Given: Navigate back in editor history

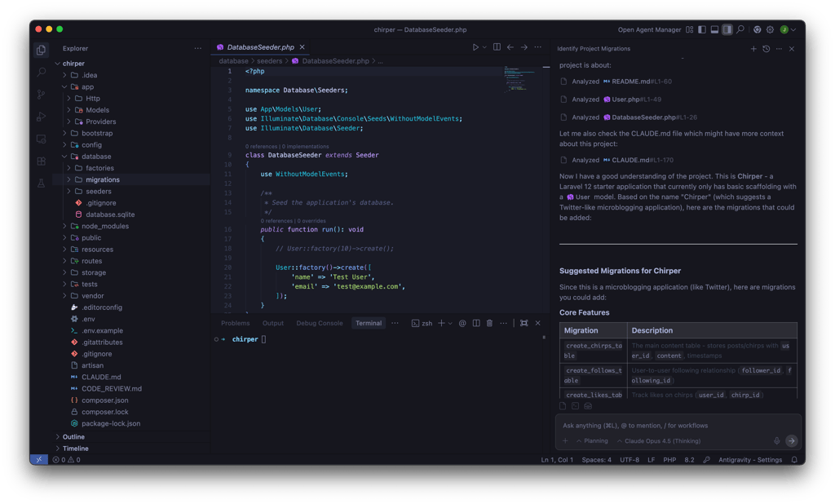Looking at the screenshot, I should pos(510,47).
